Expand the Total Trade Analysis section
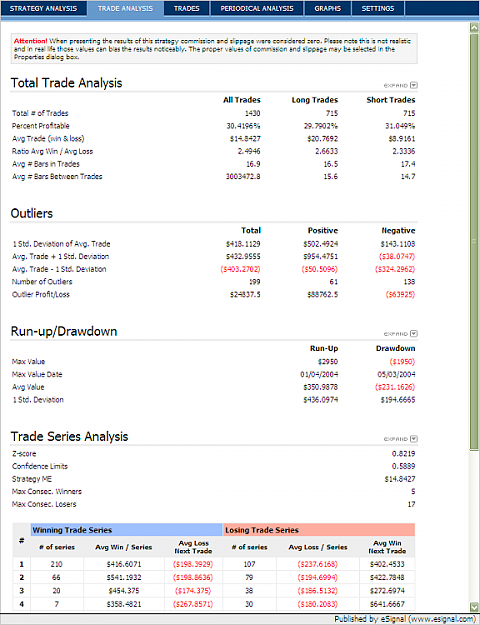The image size is (480, 625). [x=400, y=85]
